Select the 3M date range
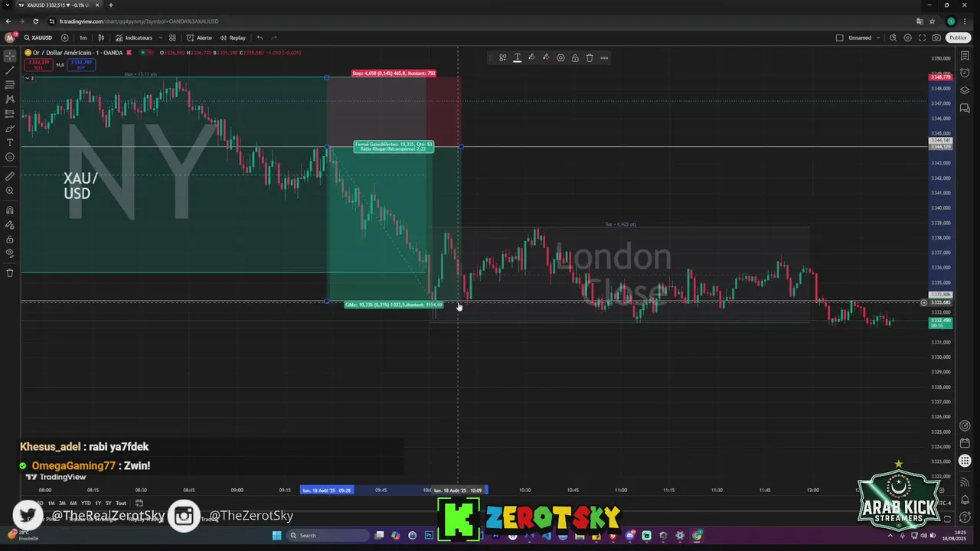The image size is (980, 551). tap(62, 503)
